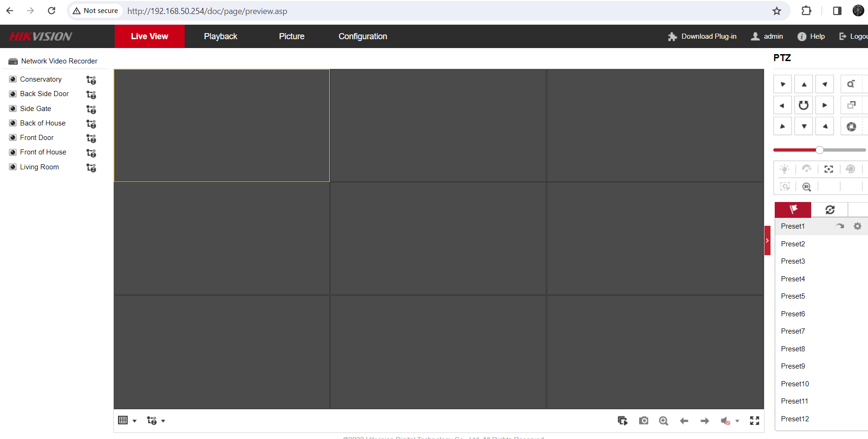Screen dimensions: 868x439
Task: Expand the audio volume dropdown arrow
Action: [x=737, y=421]
